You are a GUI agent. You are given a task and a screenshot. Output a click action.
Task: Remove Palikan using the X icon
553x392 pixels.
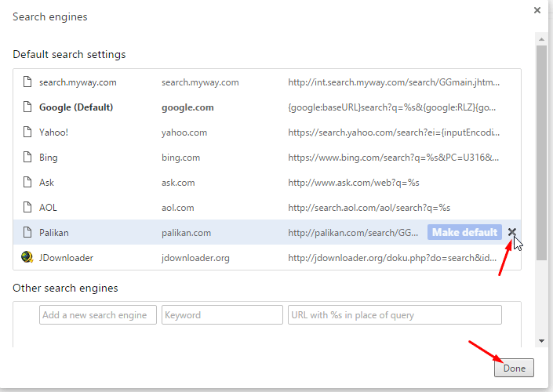511,232
